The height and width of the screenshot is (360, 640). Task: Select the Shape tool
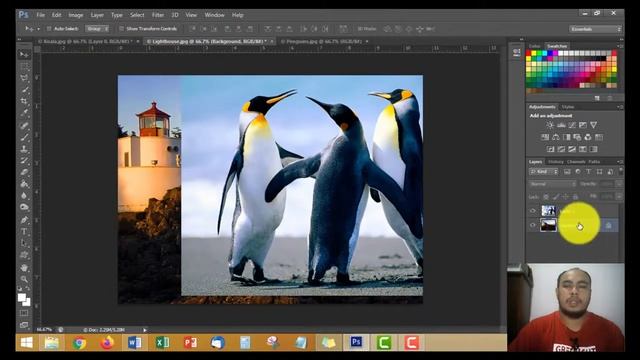(24, 256)
